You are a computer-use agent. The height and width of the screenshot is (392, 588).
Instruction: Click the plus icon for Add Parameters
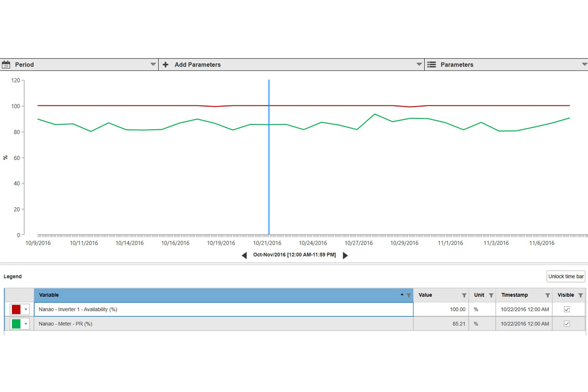click(166, 65)
